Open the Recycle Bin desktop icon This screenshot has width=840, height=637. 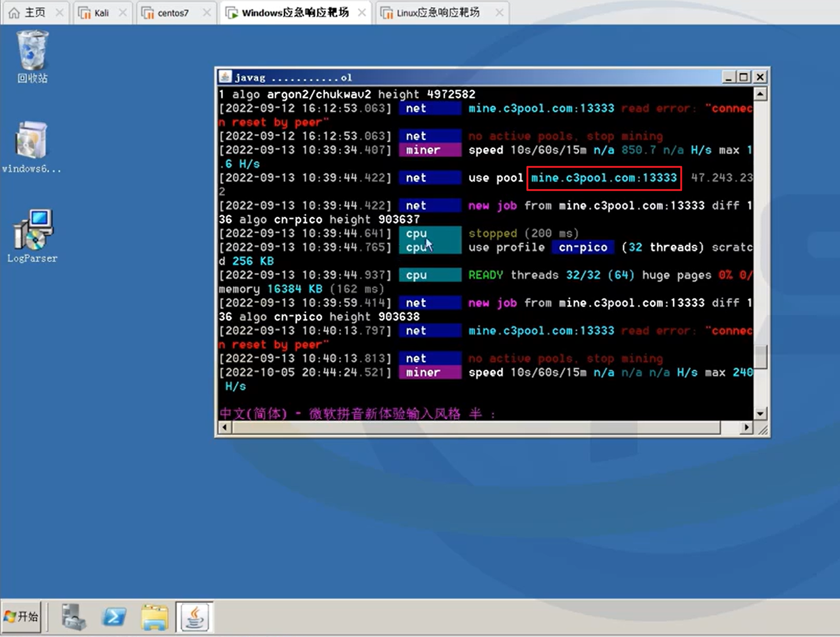[32, 56]
